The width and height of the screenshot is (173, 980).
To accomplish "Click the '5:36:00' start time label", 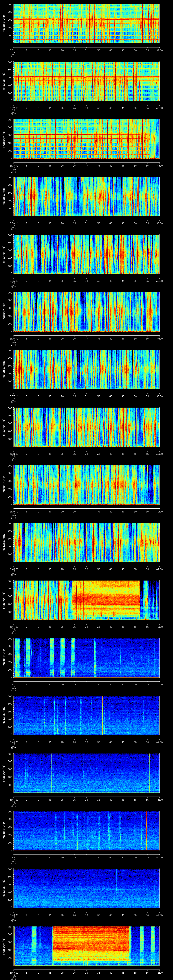I will click(x=14, y=339).
